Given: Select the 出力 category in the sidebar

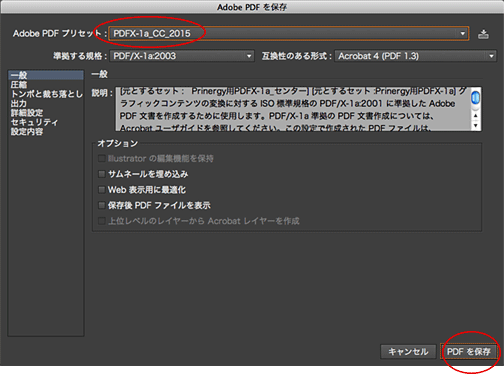Looking at the screenshot, I should (x=46, y=103).
